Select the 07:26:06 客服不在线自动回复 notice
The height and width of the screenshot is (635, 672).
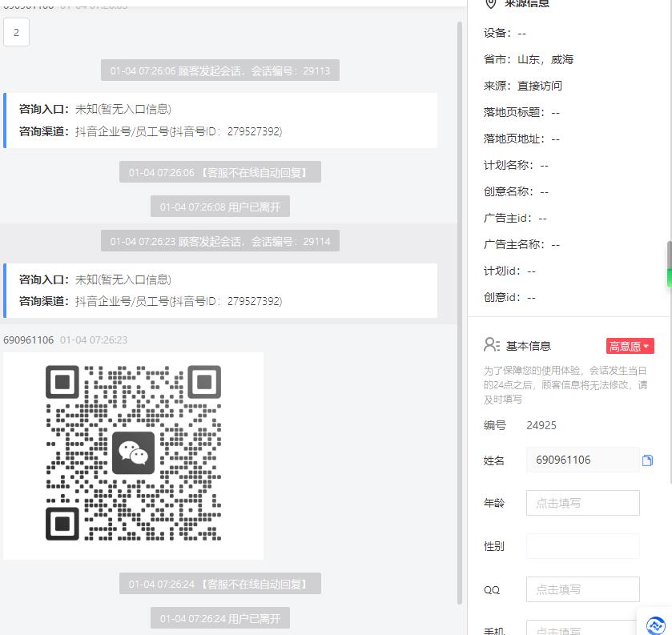(219, 172)
